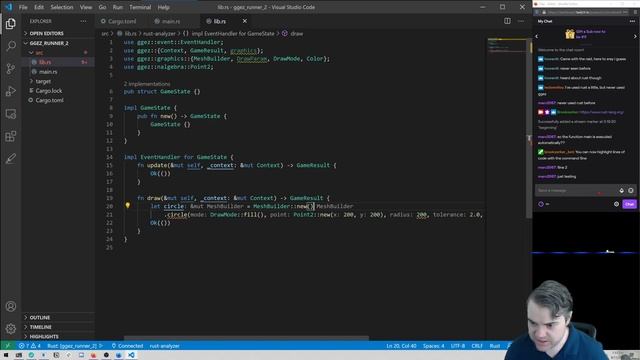The image size is (640, 360).
Task: Click the VS Code icon in taskbar
Action: pos(131,355)
